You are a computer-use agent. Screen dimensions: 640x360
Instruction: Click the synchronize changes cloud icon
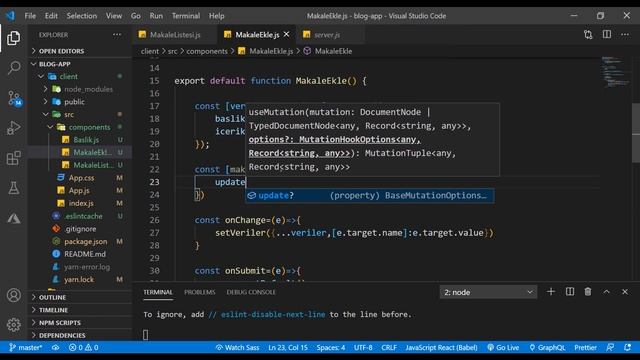pyautogui.click(x=55, y=347)
